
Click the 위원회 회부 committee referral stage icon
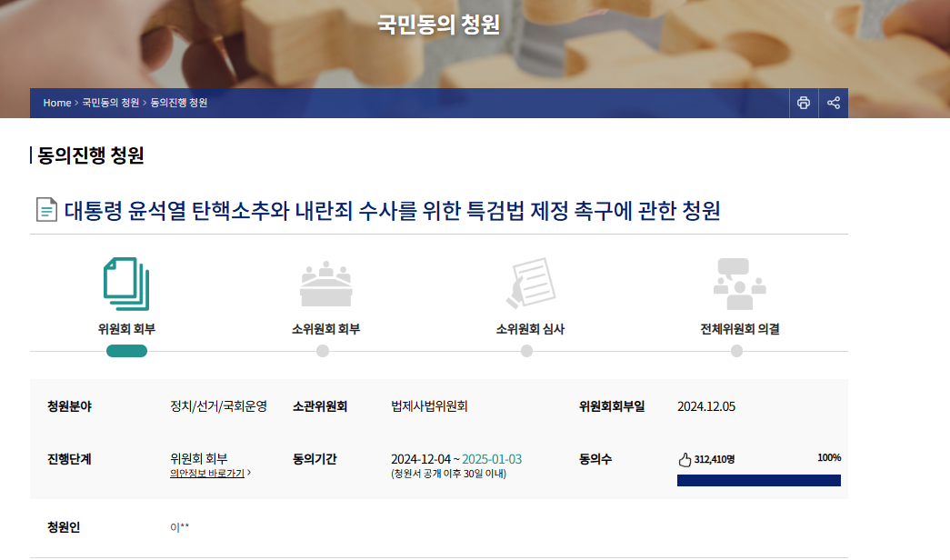coord(127,284)
